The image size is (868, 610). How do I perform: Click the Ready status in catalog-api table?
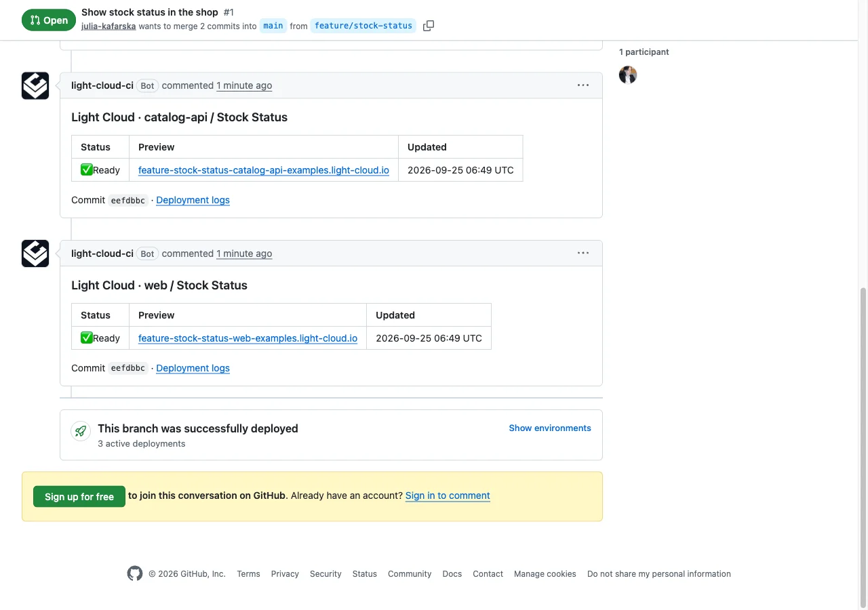click(100, 170)
